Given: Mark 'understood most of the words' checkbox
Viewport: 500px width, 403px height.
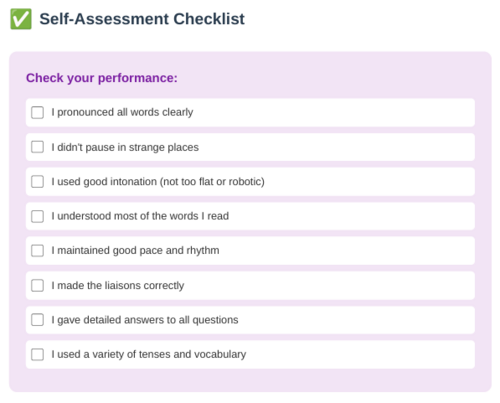Looking at the screenshot, I should click(37, 216).
